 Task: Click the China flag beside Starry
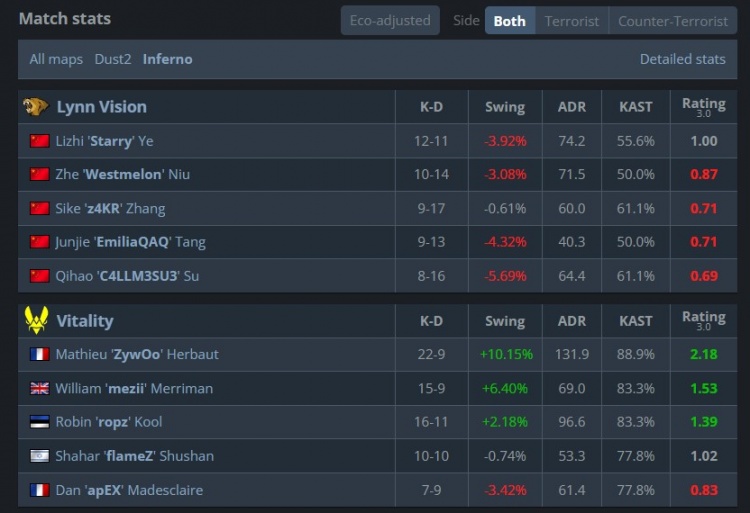tap(40, 141)
